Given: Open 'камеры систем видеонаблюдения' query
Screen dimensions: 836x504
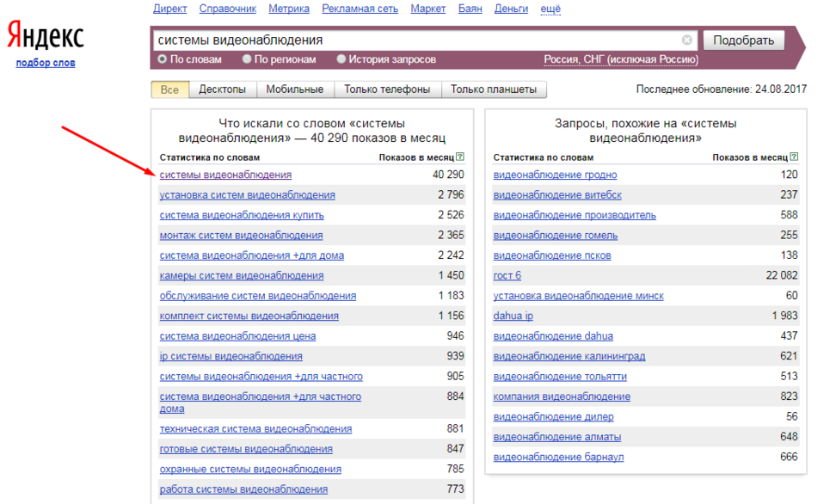Looking at the screenshot, I should pos(242,276).
